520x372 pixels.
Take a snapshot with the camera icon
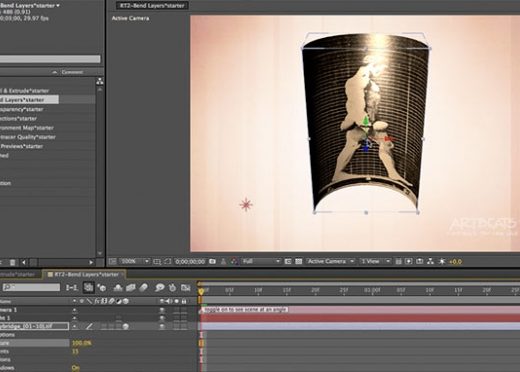pos(212,261)
